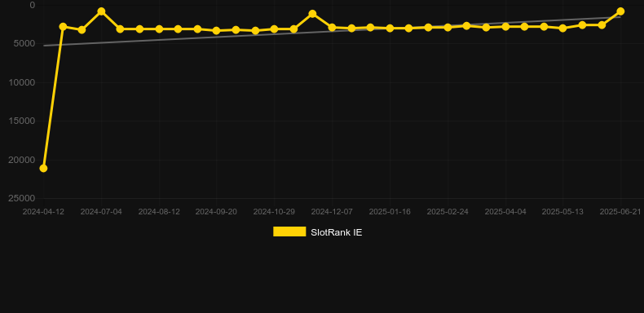Click the 20000 y-axis label
The width and height of the screenshot is (644, 313).
click(x=22, y=160)
